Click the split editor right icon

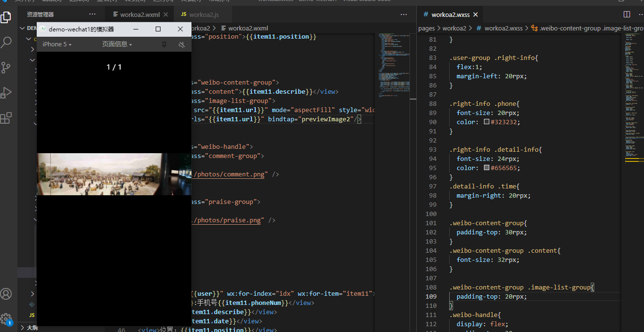(627, 14)
